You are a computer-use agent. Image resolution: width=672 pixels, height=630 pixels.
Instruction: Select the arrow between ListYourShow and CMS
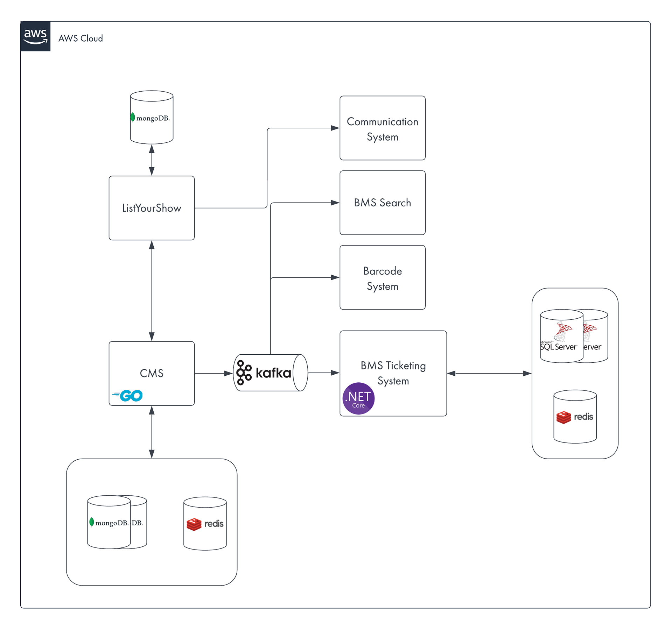(152, 291)
